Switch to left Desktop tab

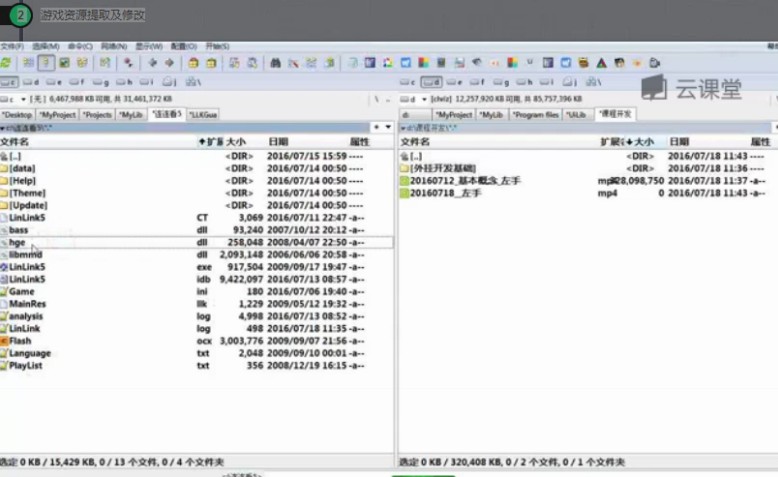[17, 115]
